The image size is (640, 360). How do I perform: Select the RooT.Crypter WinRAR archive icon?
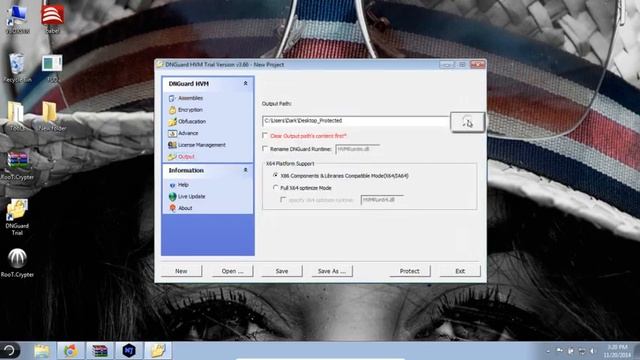click(17, 166)
